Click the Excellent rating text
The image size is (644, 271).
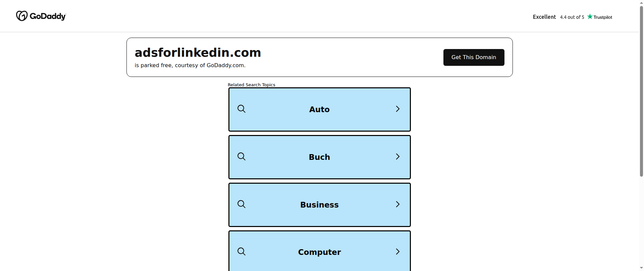(x=544, y=17)
